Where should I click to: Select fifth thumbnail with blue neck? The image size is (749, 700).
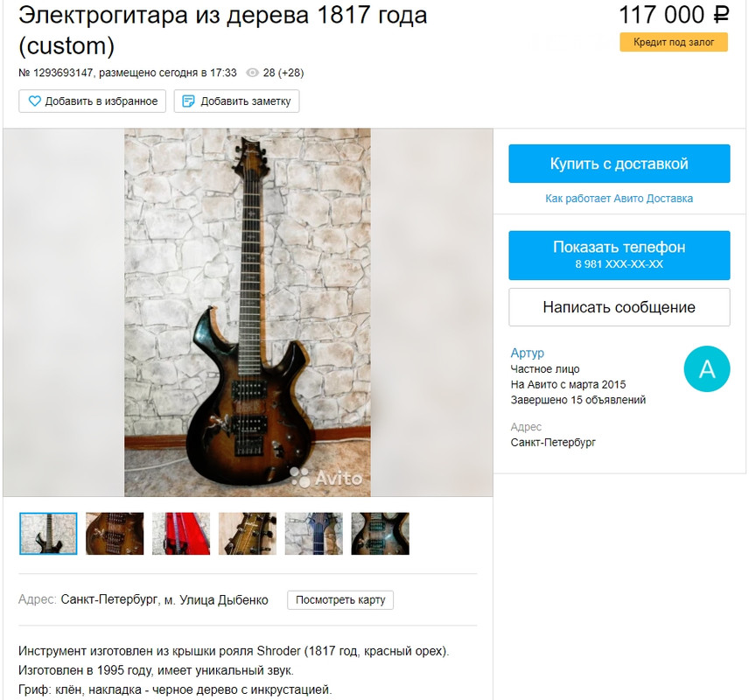coord(314,534)
